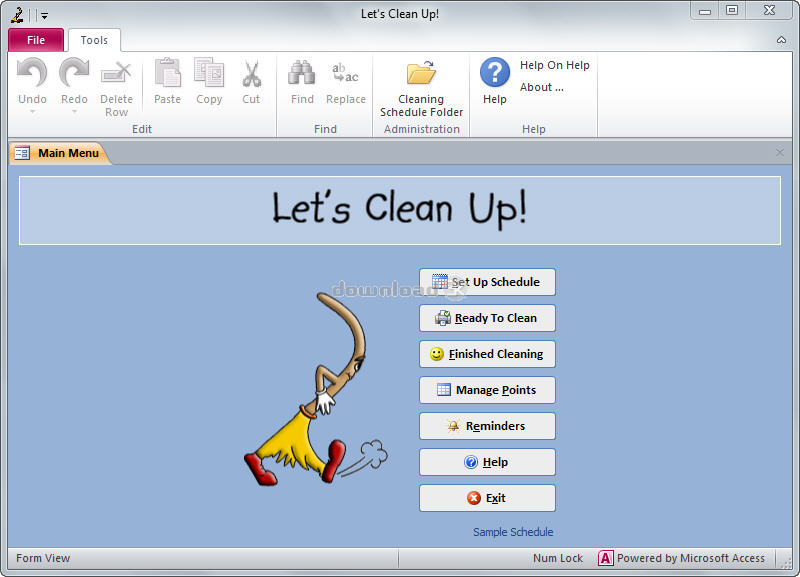Open the Sample Schedule link
This screenshot has height=577, width=800.
(513, 532)
